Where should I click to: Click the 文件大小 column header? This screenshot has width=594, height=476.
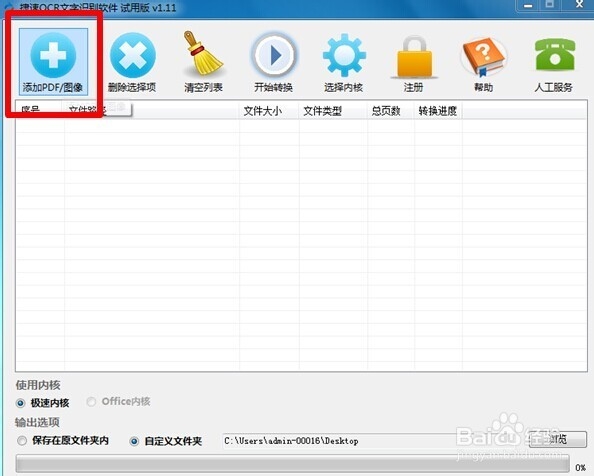coord(269,111)
